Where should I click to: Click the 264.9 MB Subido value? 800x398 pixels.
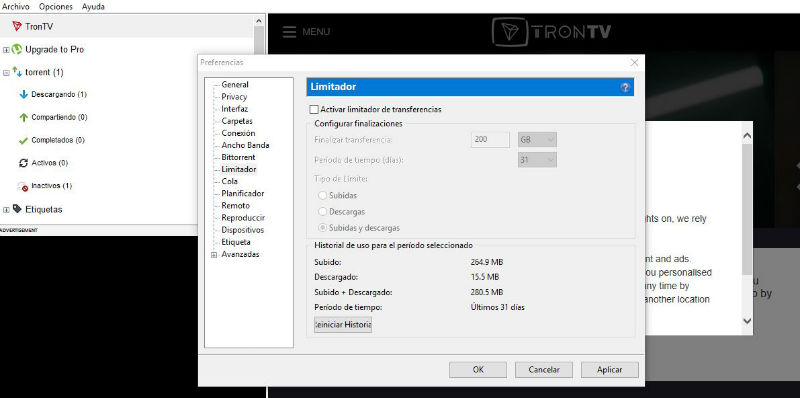tap(487, 262)
